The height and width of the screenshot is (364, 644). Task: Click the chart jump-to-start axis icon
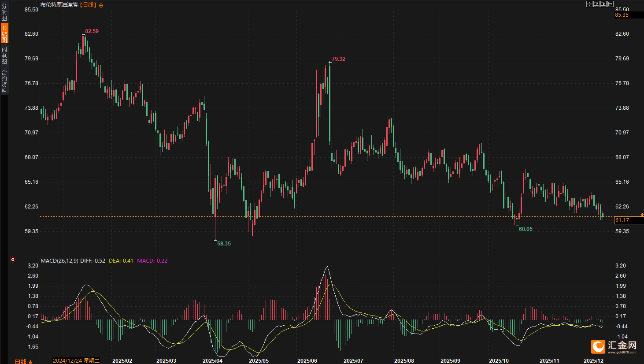596,4
